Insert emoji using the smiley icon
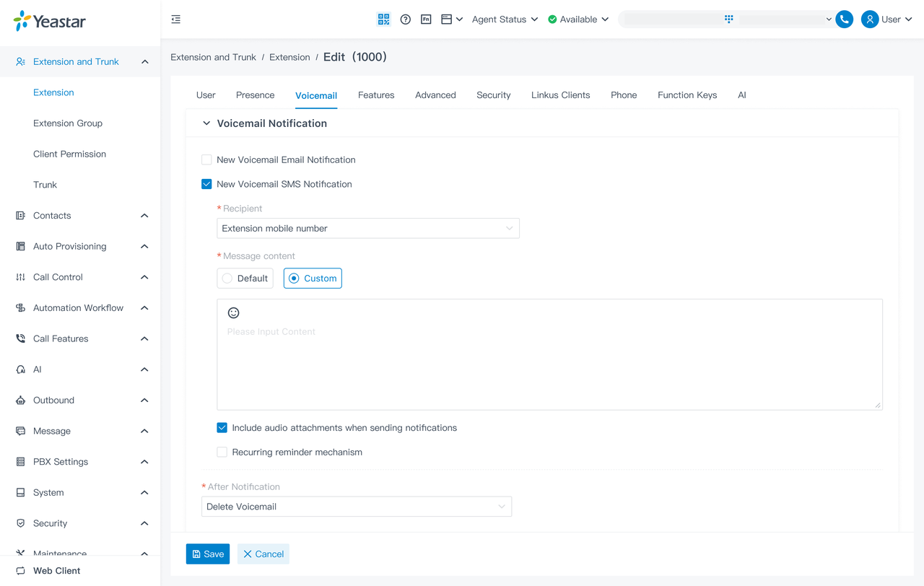 pos(233,312)
